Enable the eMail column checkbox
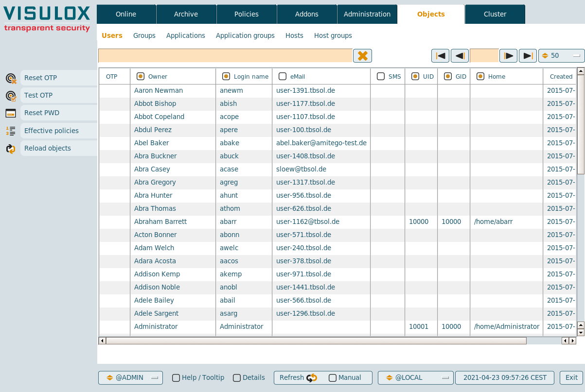 (x=283, y=76)
